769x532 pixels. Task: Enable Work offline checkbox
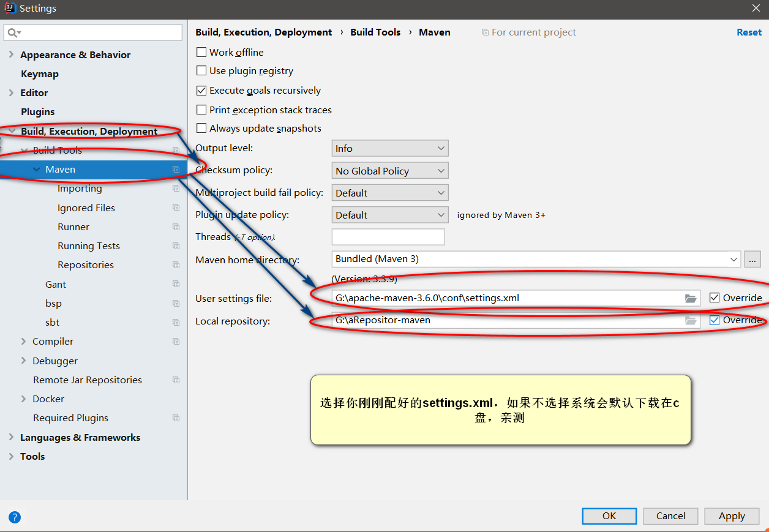point(201,52)
